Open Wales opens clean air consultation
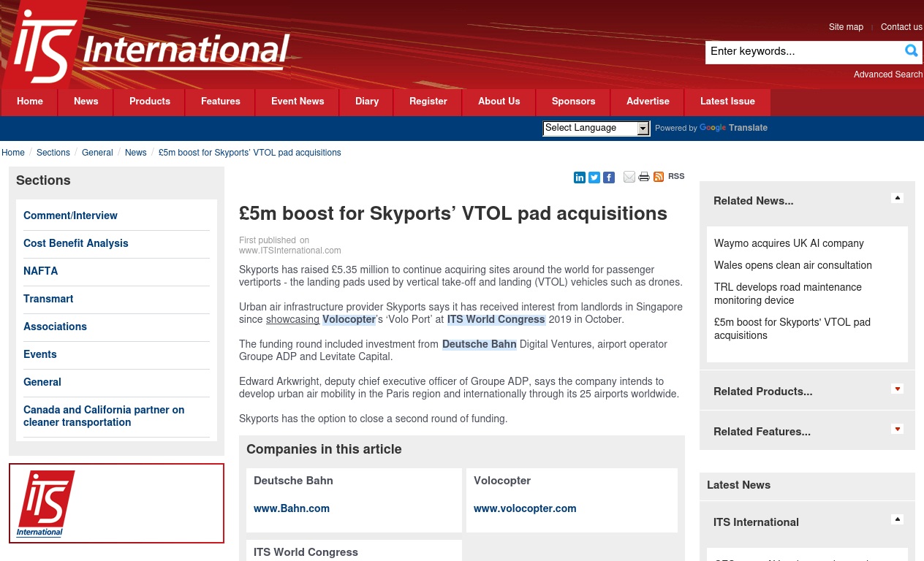 coord(793,265)
